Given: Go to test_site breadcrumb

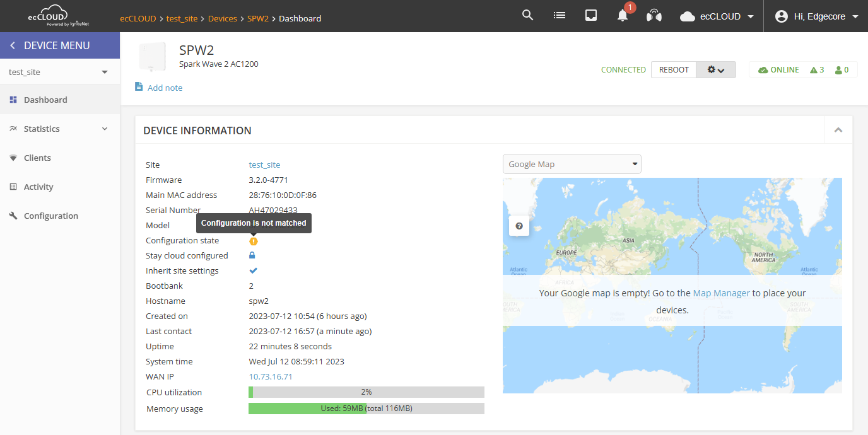Looking at the screenshot, I should (182, 18).
